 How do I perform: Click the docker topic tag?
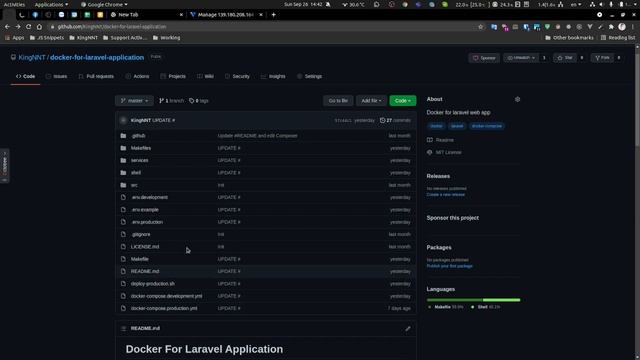pos(436,126)
